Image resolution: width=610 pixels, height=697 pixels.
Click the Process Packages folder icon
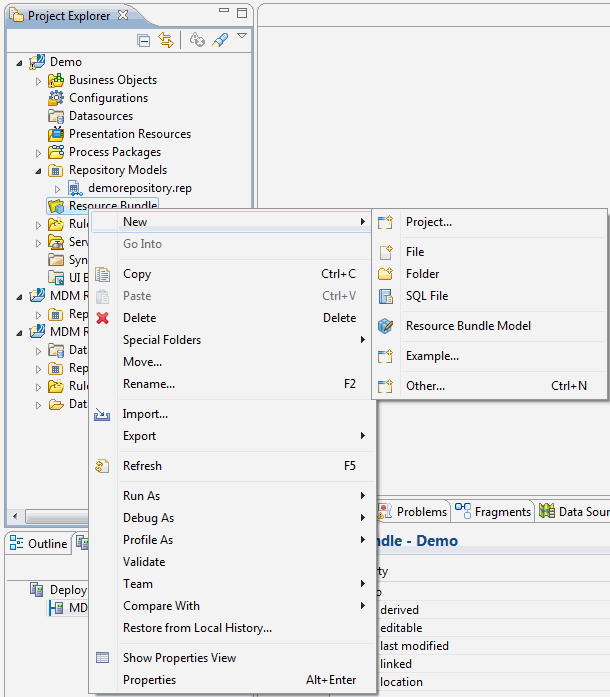(56, 152)
